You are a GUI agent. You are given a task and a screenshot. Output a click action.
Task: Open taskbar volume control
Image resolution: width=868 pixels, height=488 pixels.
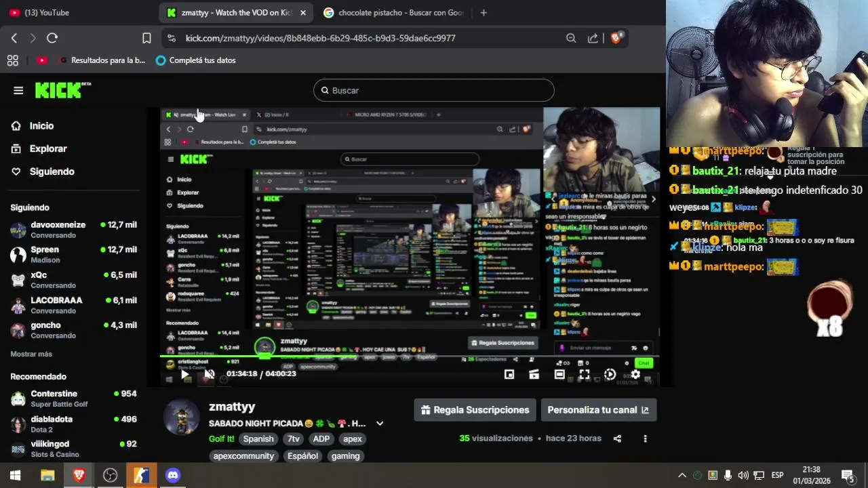point(743,475)
